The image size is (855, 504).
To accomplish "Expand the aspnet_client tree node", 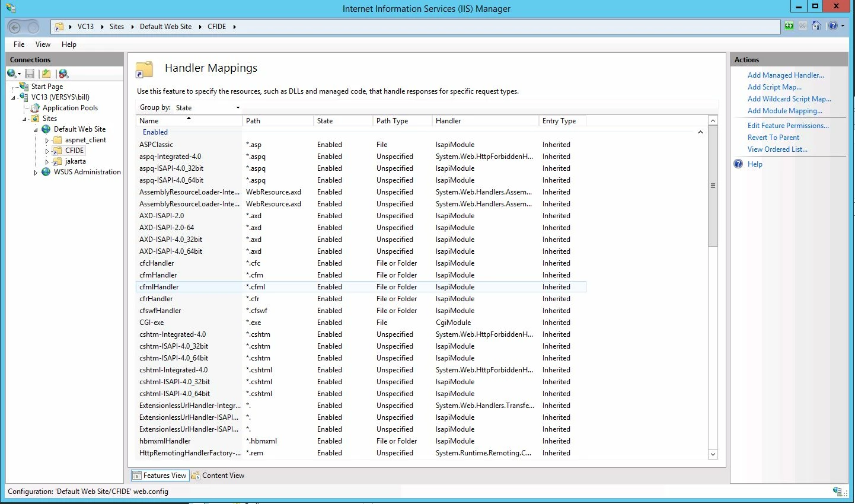I will (x=47, y=140).
